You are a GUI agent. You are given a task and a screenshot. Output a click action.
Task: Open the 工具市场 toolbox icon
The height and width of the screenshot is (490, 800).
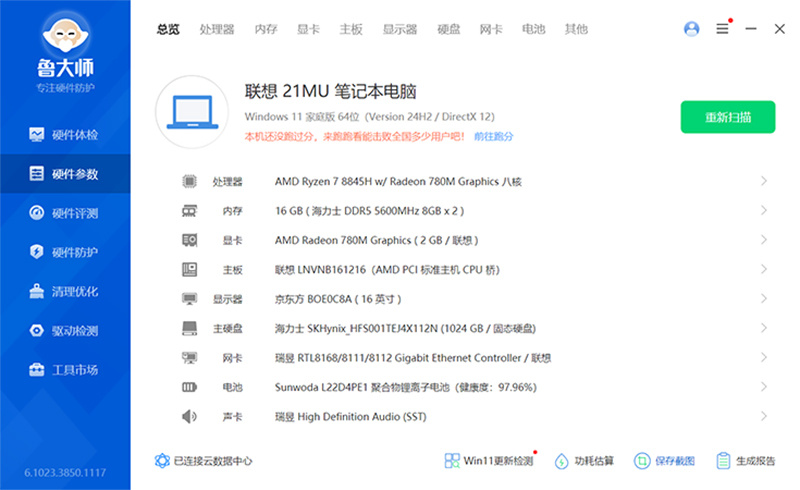tap(37, 370)
